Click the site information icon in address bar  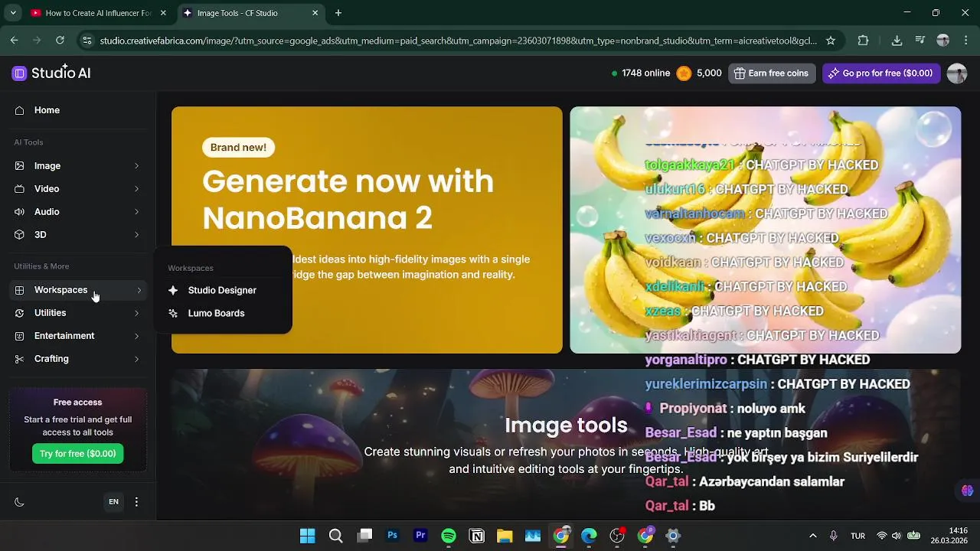pyautogui.click(x=87, y=41)
